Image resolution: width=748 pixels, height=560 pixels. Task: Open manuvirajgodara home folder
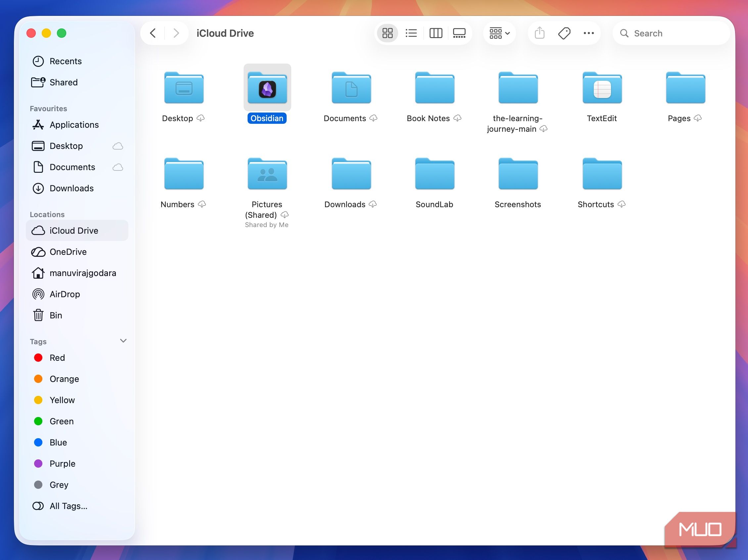(77, 273)
